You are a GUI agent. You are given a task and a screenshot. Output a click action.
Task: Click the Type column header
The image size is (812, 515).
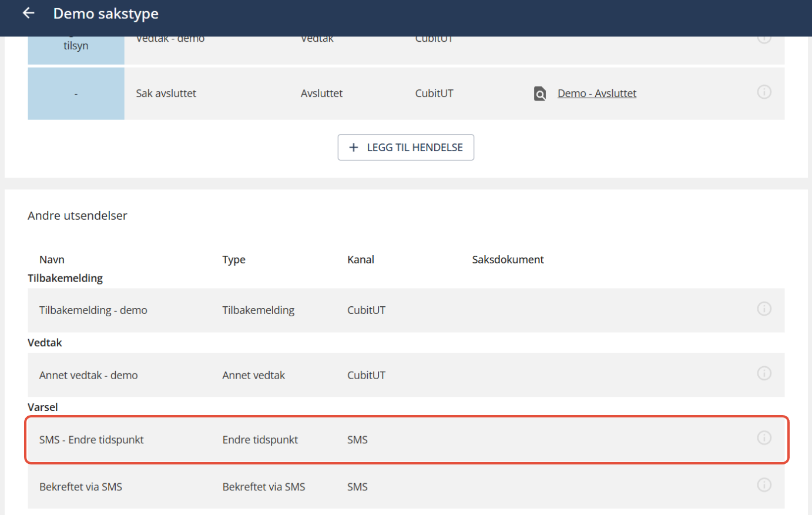(234, 260)
